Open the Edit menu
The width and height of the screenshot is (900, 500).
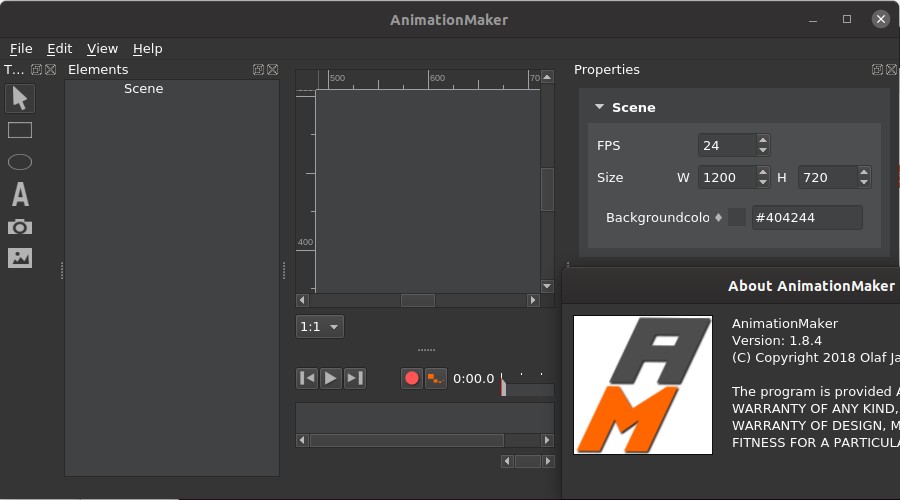pos(60,49)
